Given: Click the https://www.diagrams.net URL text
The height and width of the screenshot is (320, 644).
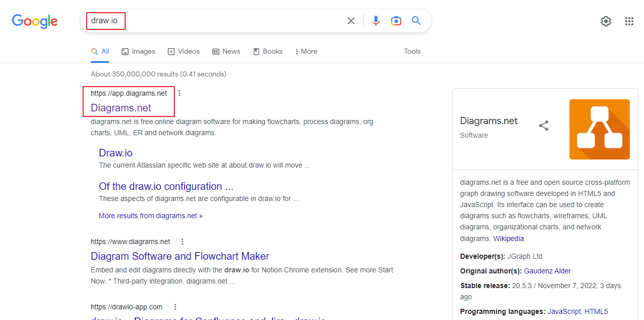Looking at the screenshot, I should coord(130,242).
